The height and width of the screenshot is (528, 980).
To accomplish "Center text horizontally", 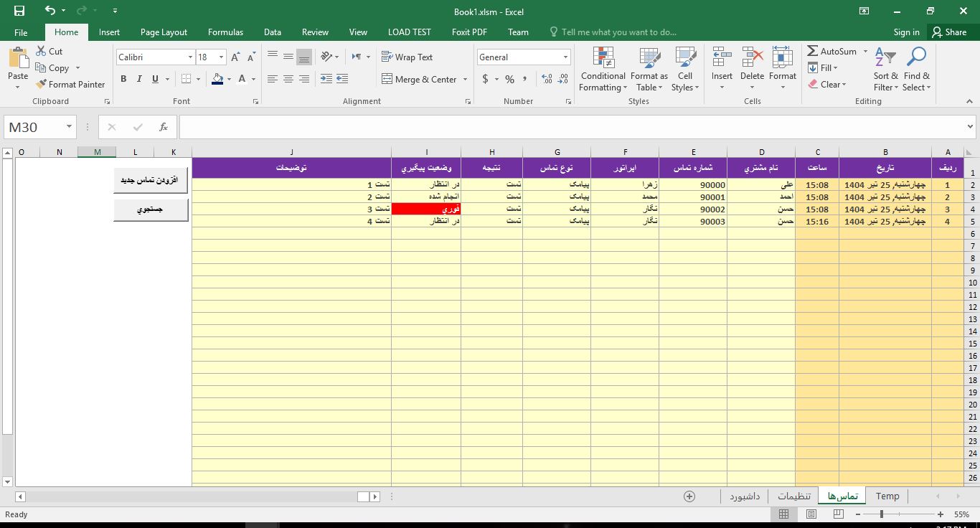I will 288,79.
